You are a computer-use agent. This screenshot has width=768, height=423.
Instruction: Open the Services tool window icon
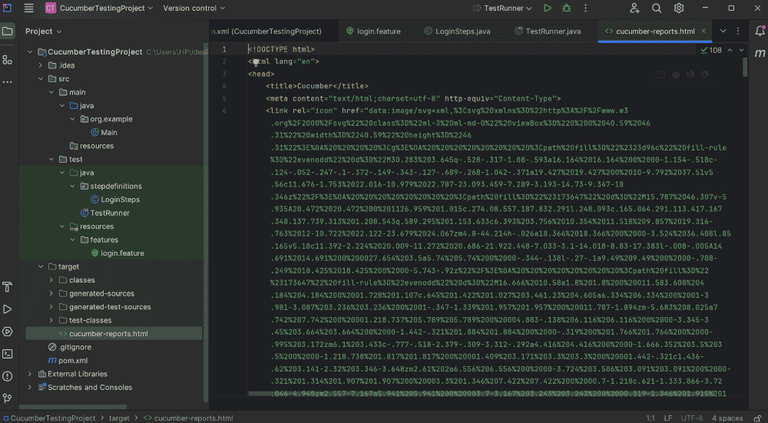pyautogui.click(x=7, y=331)
